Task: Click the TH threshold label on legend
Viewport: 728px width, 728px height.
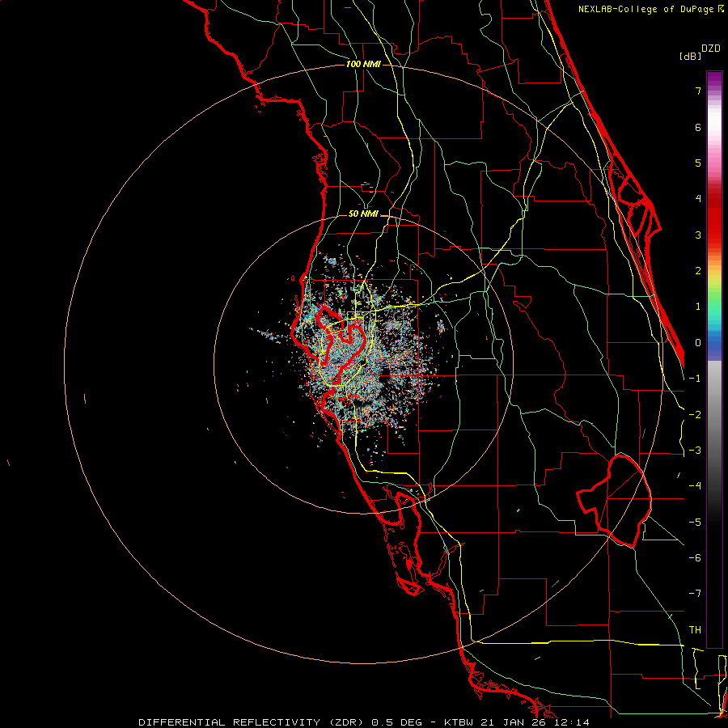Action: (x=695, y=630)
